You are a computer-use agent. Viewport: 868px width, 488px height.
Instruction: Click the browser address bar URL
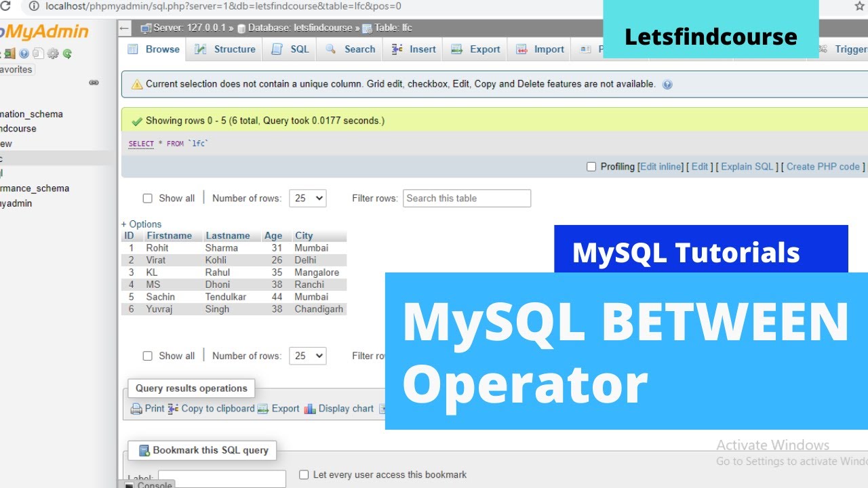[x=224, y=6]
